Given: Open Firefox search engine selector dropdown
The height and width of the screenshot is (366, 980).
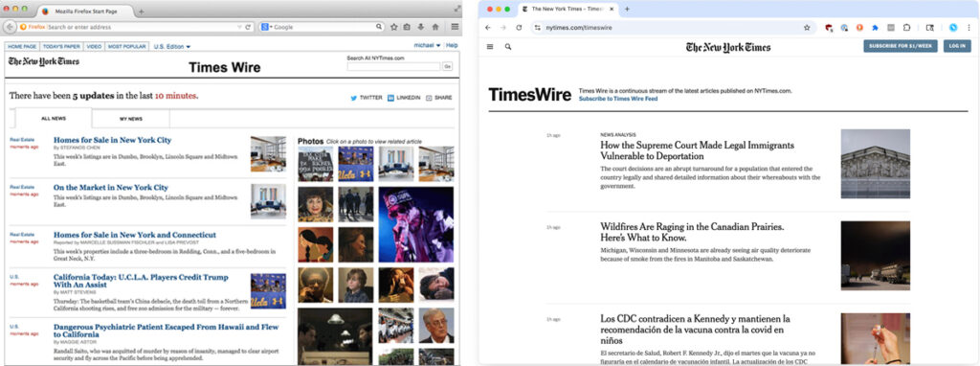Looking at the screenshot, I should click(267, 27).
